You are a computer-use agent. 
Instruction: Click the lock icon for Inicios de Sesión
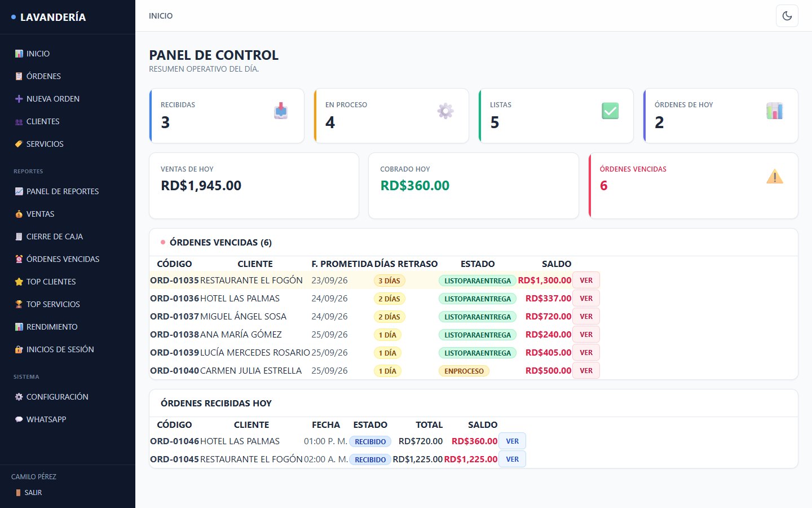click(19, 349)
